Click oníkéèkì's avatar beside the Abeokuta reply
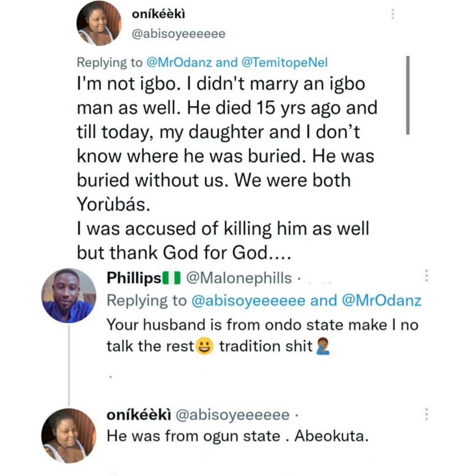This screenshot has width=476, height=476. point(69,436)
